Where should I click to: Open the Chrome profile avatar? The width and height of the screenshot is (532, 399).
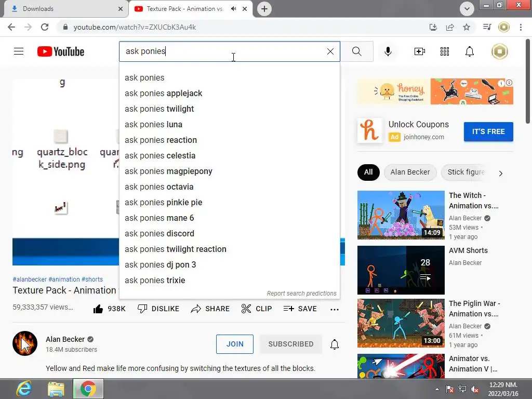(x=504, y=27)
